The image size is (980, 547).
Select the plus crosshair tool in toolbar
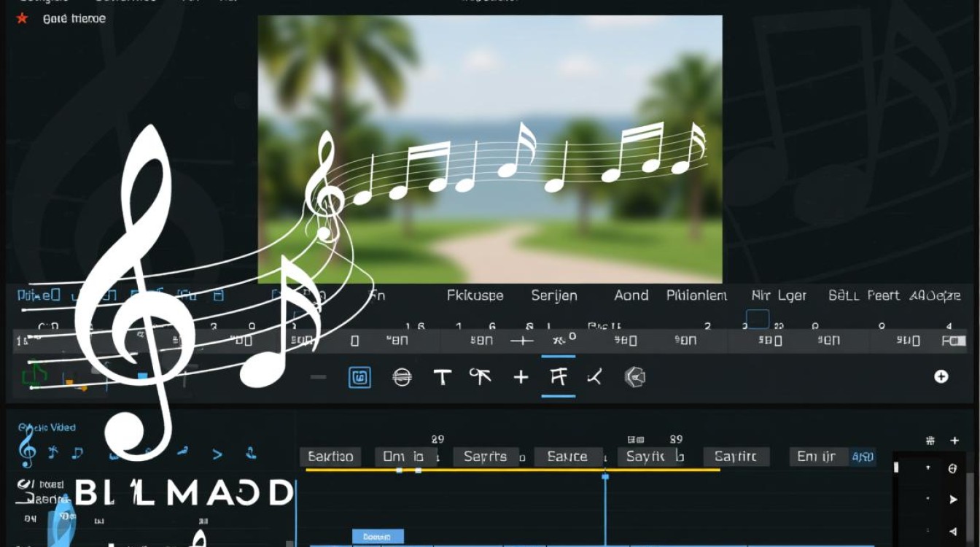(521, 377)
